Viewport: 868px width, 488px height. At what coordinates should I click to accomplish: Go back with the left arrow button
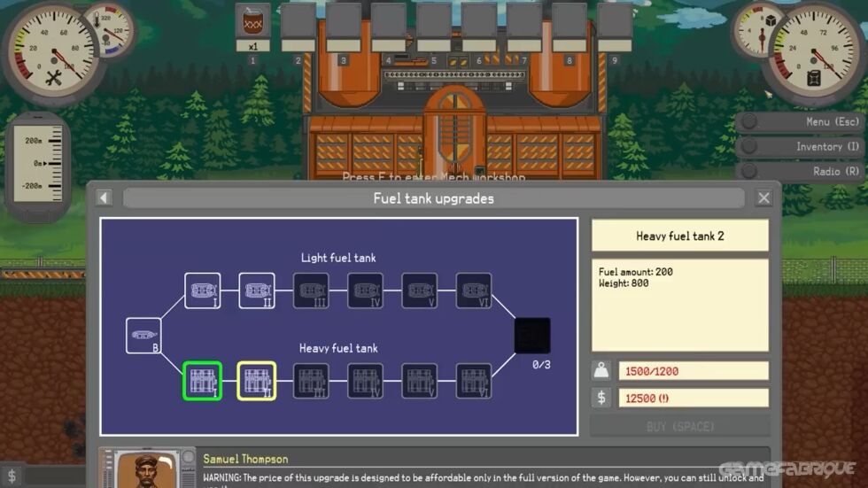tap(105, 198)
